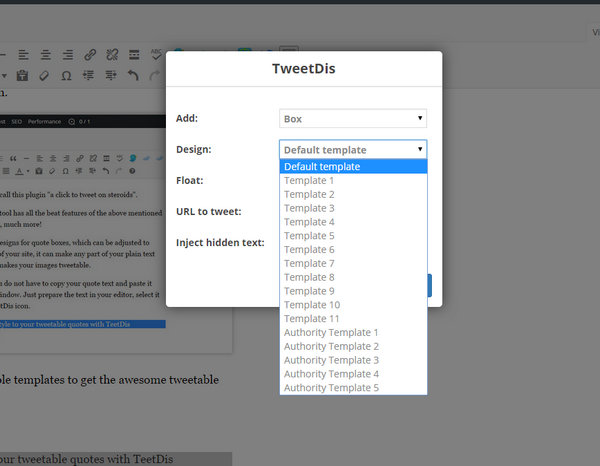Open the Add dropdown showing Box
600x466 pixels.
[x=353, y=119]
